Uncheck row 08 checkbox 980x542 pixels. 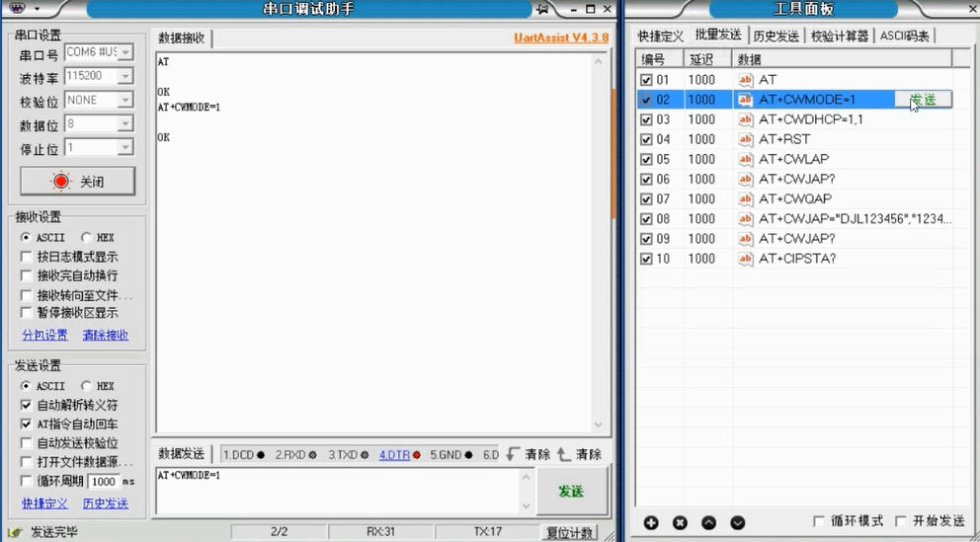coord(646,219)
